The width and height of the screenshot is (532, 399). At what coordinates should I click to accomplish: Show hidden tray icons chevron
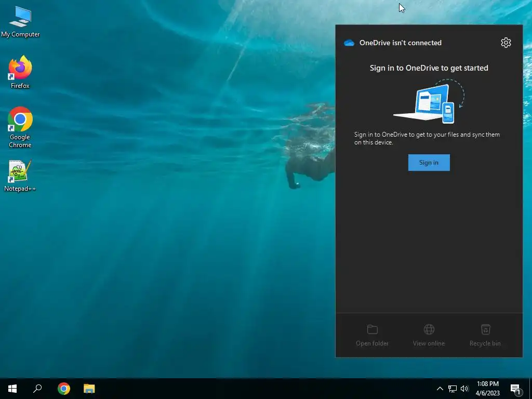(x=440, y=389)
